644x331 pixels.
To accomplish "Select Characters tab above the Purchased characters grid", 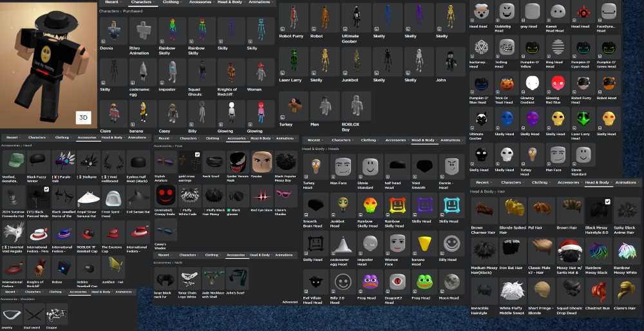I will tap(143, 2).
